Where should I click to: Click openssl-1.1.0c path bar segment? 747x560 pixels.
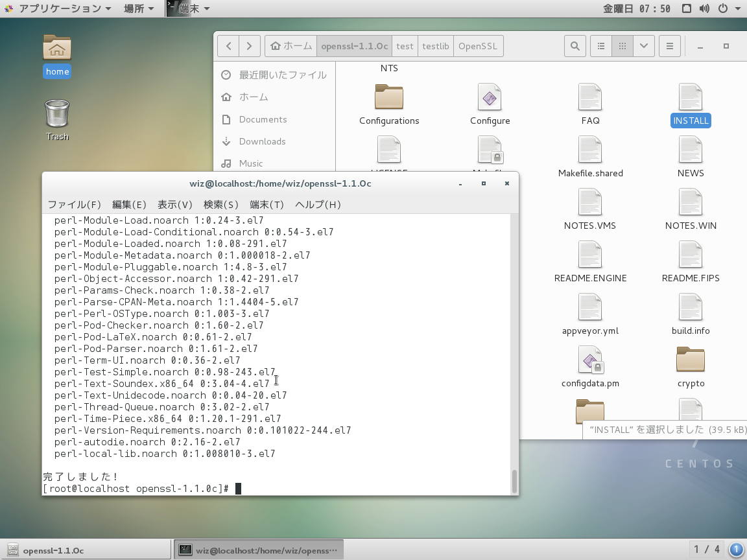[x=355, y=46]
